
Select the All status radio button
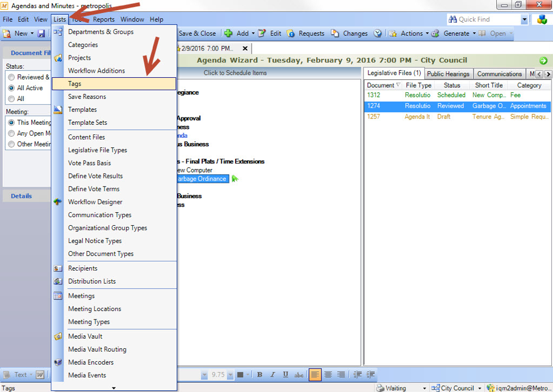pos(11,99)
